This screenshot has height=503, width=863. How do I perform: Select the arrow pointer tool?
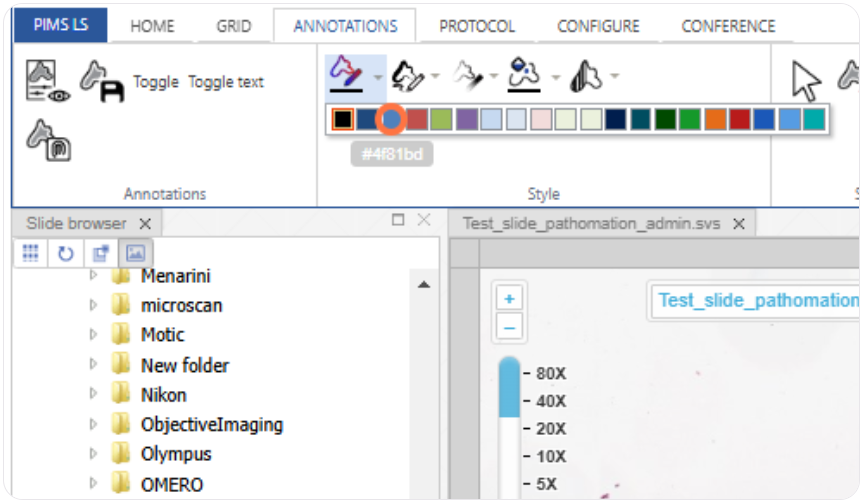point(806,80)
